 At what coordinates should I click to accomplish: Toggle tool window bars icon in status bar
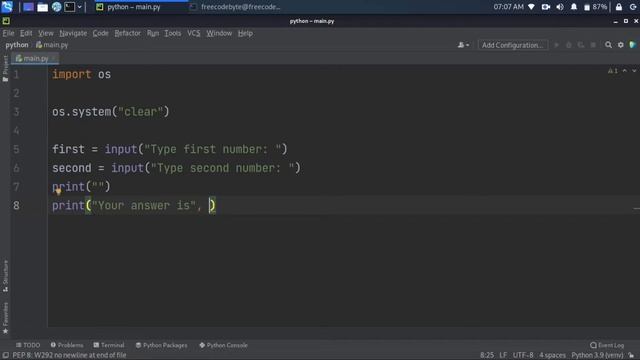tap(5, 355)
